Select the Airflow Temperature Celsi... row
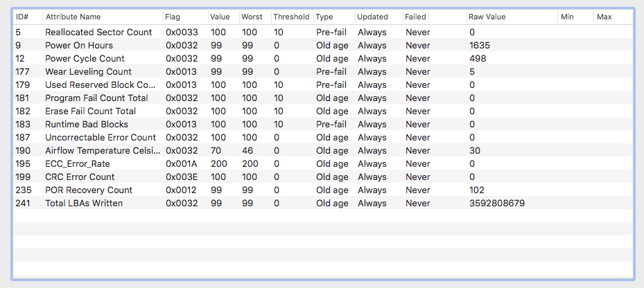644x288 pixels. click(323, 150)
